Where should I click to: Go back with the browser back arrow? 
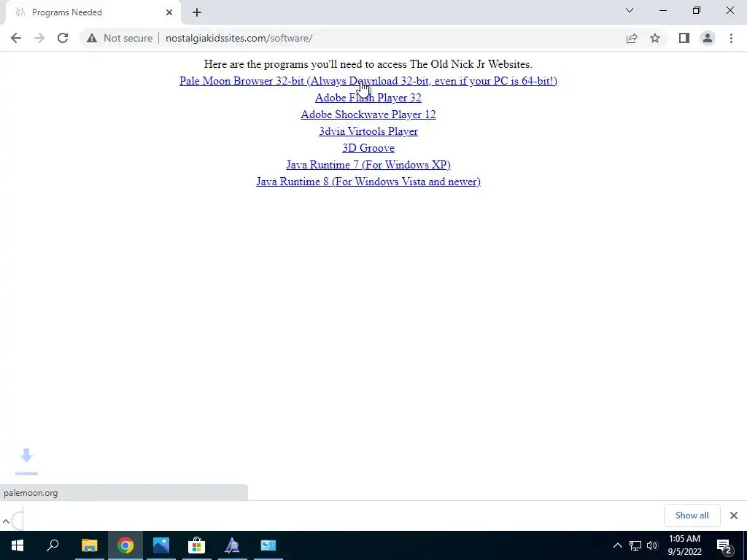[x=16, y=38]
